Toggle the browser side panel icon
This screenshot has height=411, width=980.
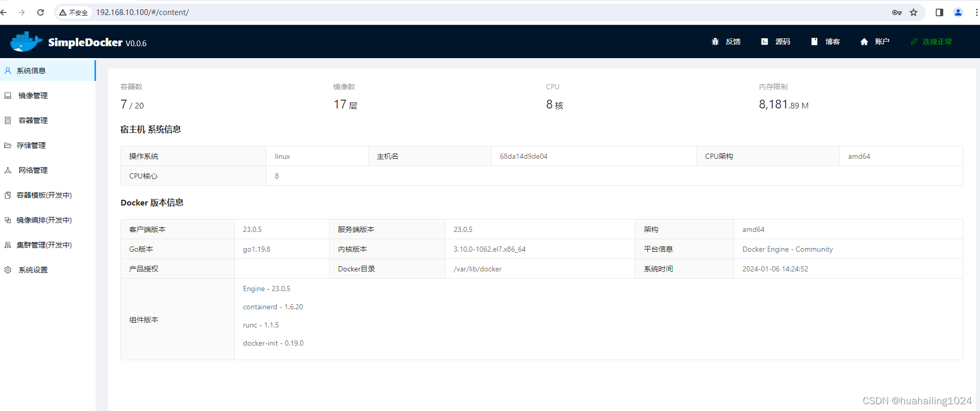[x=940, y=12]
